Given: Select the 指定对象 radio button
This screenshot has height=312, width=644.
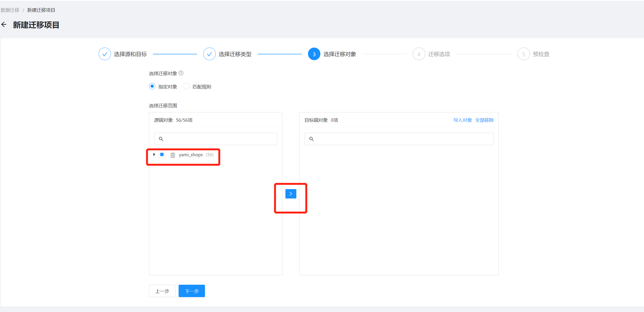Looking at the screenshot, I should 152,86.
